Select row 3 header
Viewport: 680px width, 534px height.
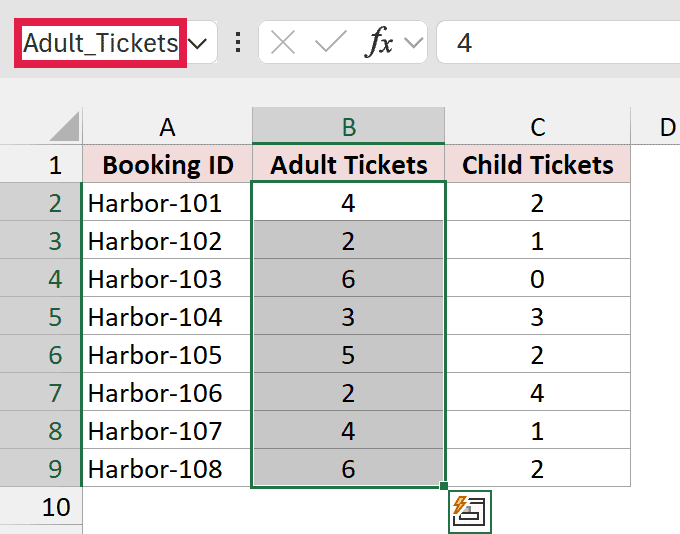pos(41,240)
